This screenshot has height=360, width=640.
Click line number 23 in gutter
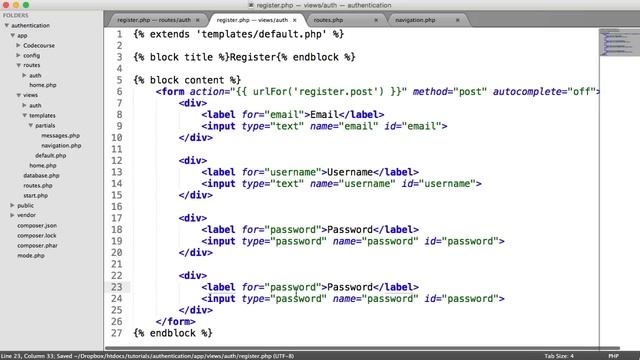[116, 287]
